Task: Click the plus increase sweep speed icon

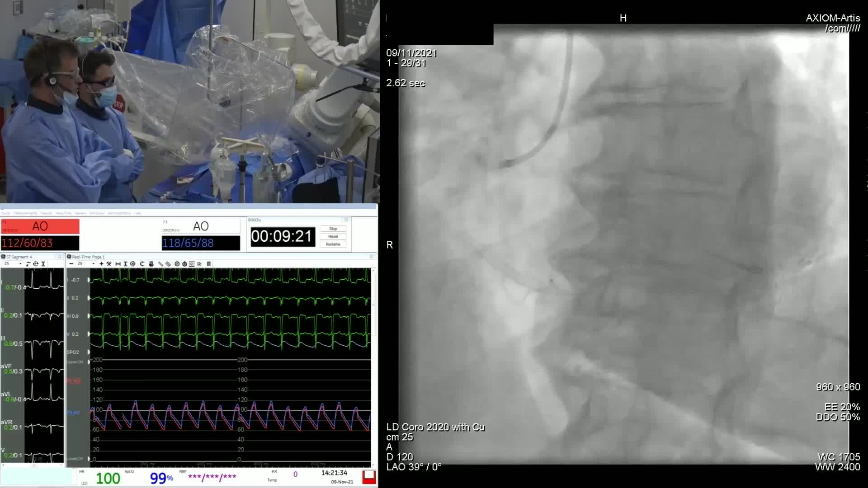Action: pyautogui.click(x=101, y=264)
